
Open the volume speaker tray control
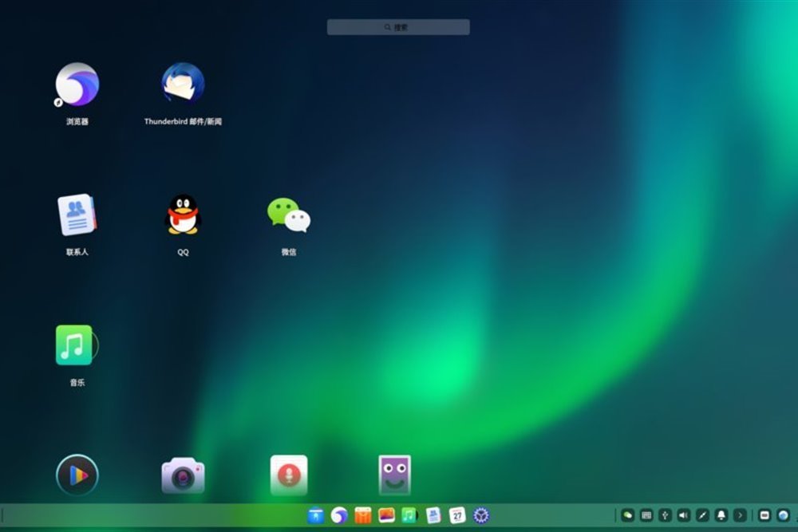pyautogui.click(x=684, y=515)
